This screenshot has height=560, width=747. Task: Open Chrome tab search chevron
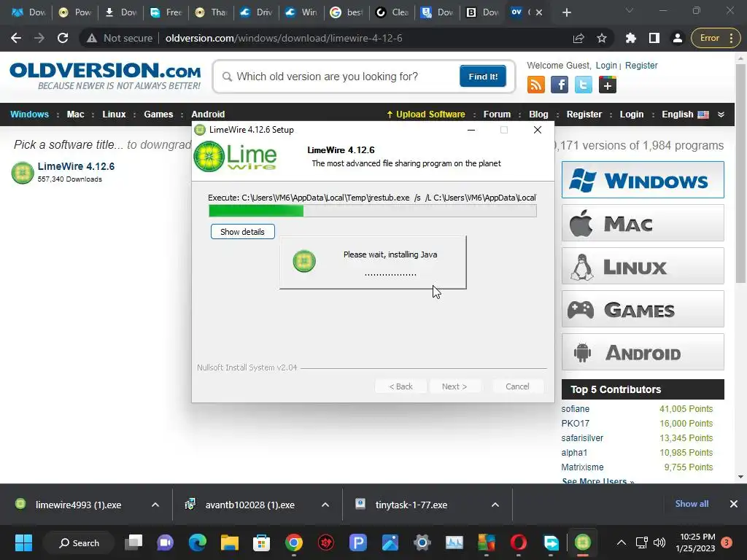point(630,10)
